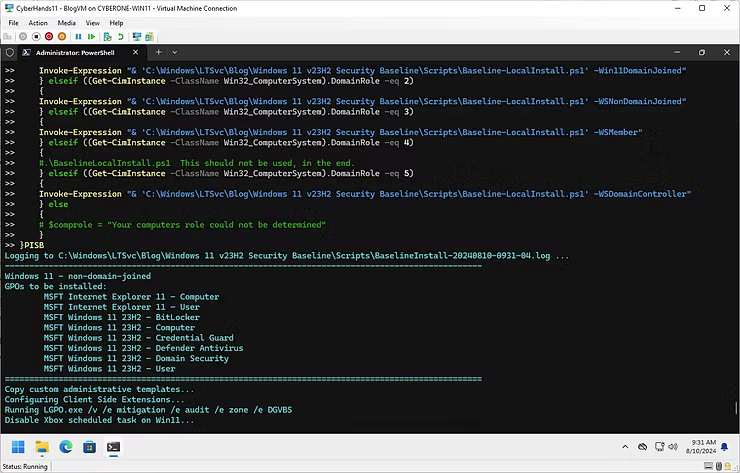Click 'GPOs to be installed:' line

coord(56,287)
